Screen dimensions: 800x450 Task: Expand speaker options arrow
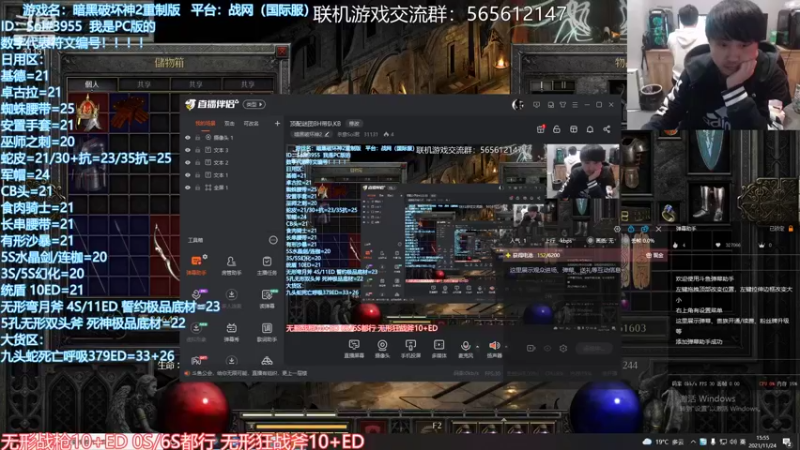(x=506, y=347)
